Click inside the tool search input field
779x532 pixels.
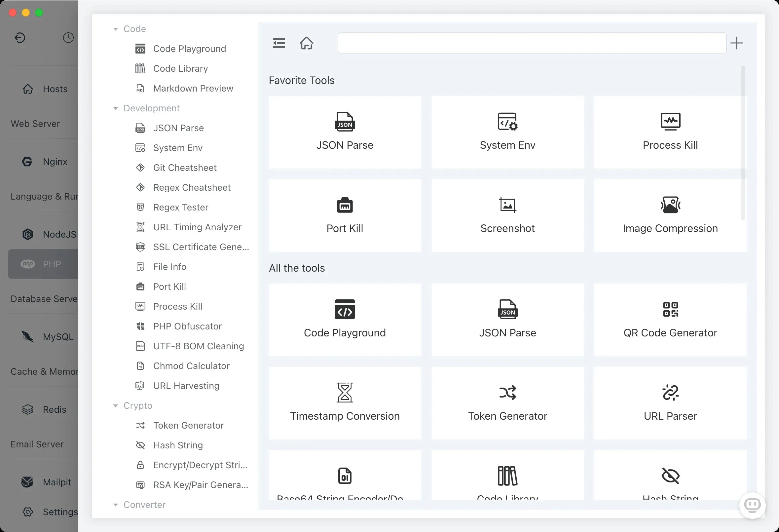tap(532, 43)
